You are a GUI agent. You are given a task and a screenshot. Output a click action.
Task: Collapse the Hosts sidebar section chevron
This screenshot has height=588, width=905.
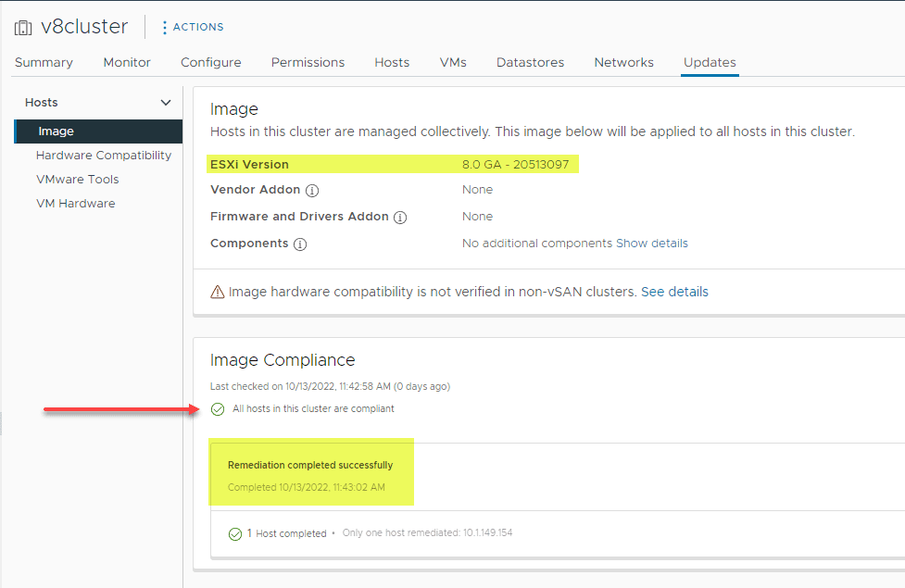(x=166, y=103)
